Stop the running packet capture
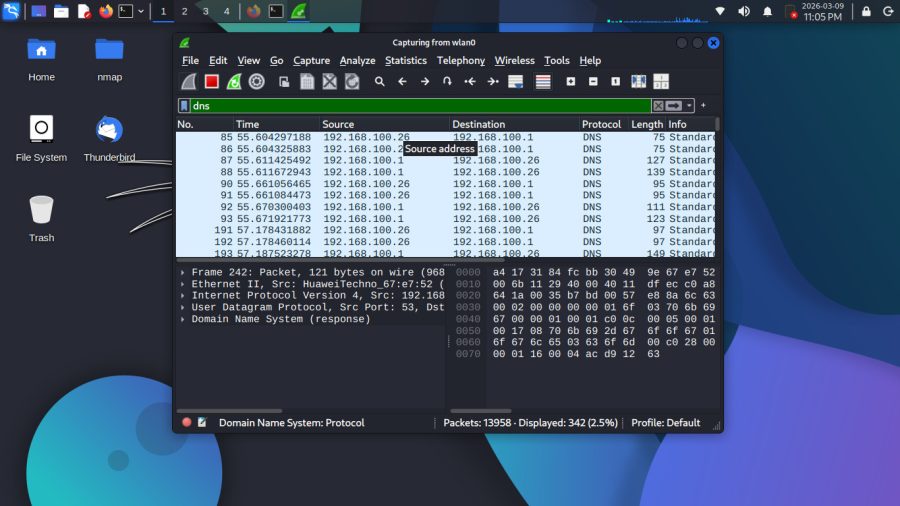This screenshot has width=900, height=506. click(212, 82)
